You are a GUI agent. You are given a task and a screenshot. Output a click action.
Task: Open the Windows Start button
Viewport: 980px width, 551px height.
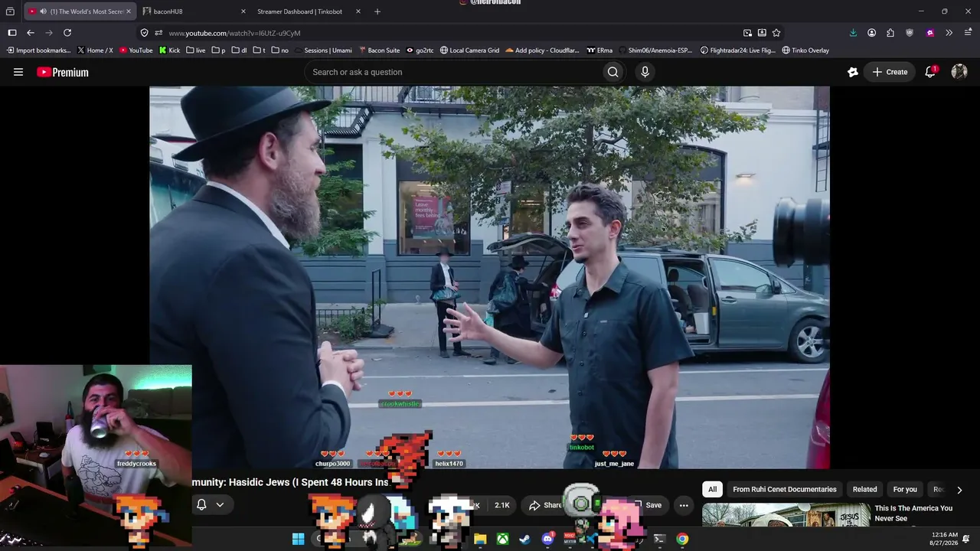(298, 539)
